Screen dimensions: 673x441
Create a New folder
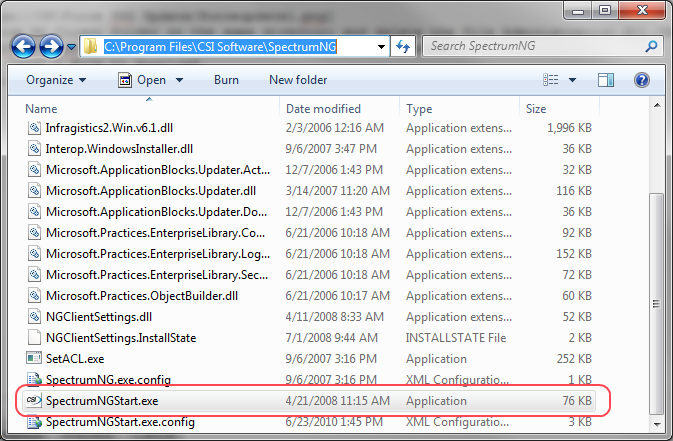tap(298, 80)
